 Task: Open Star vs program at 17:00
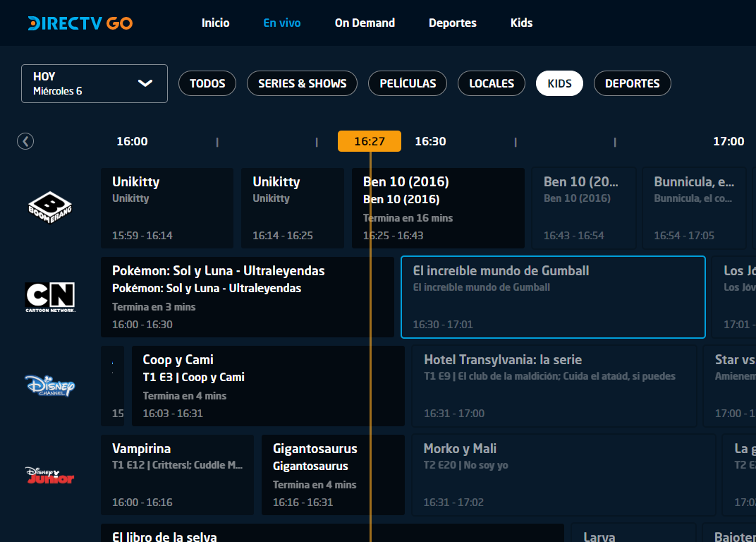(x=730, y=386)
